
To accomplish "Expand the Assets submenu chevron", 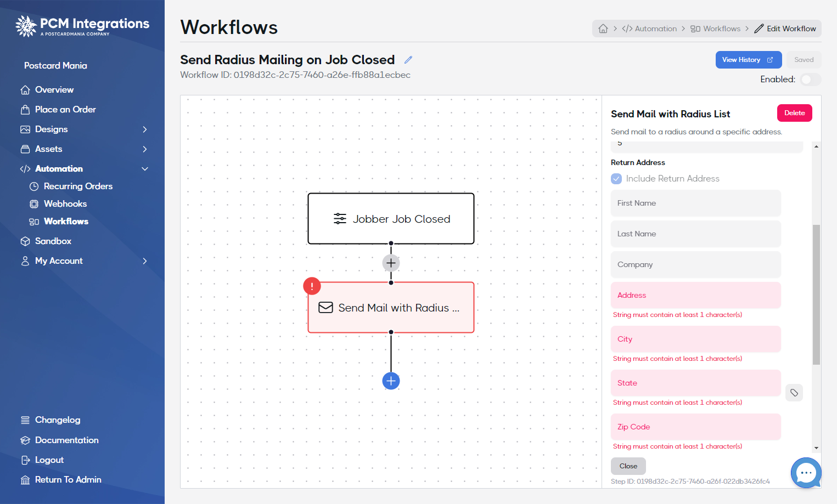I will click(x=145, y=149).
